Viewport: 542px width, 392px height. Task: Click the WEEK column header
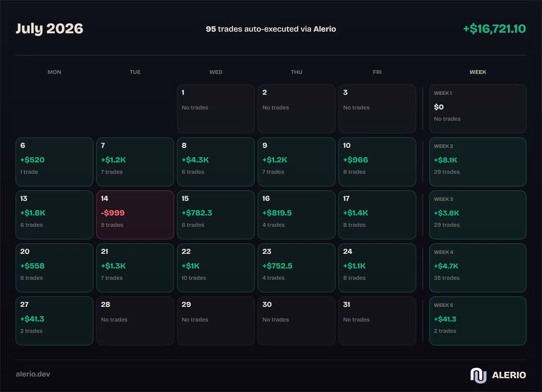coord(478,72)
